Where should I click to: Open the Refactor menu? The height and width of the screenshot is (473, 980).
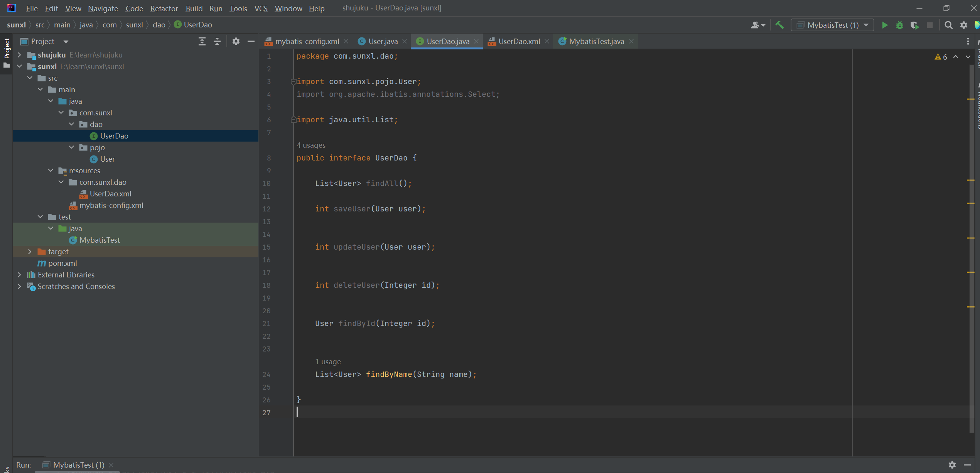point(164,8)
